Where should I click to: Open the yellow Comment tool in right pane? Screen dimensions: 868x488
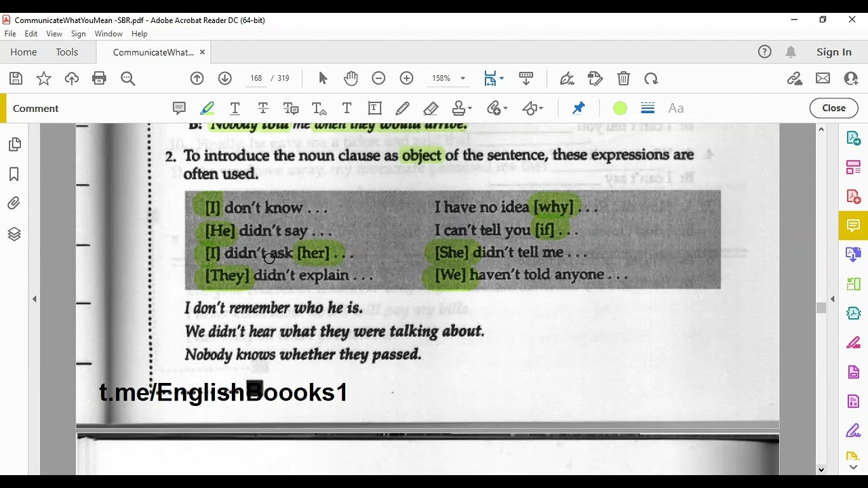pyautogui.click(x=853, y=226)
